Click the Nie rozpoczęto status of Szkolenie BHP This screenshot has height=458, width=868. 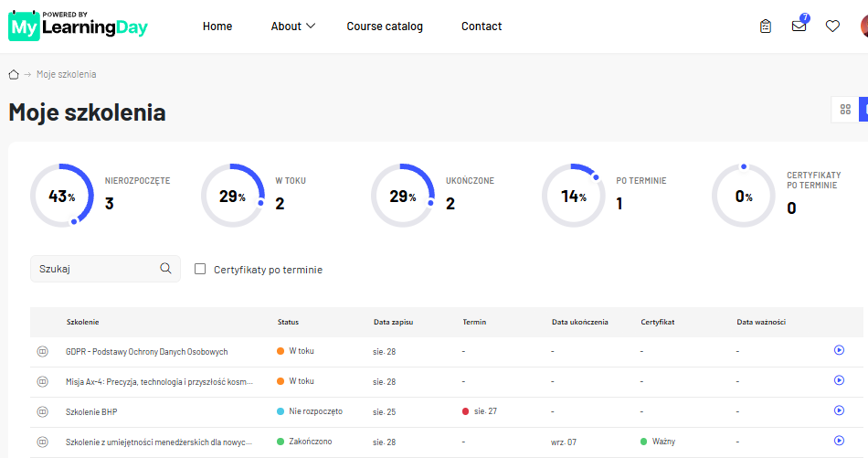(310, 411)
